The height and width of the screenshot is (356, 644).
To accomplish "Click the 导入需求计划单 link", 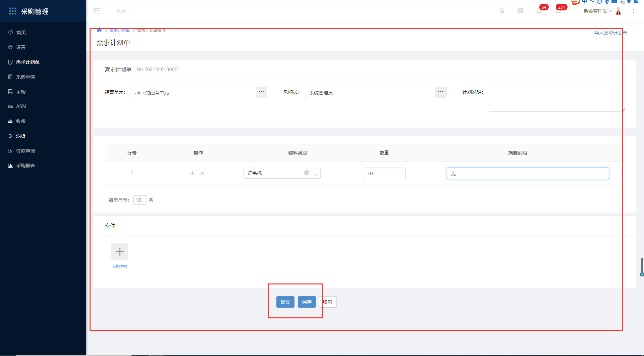I will point(610,33).
